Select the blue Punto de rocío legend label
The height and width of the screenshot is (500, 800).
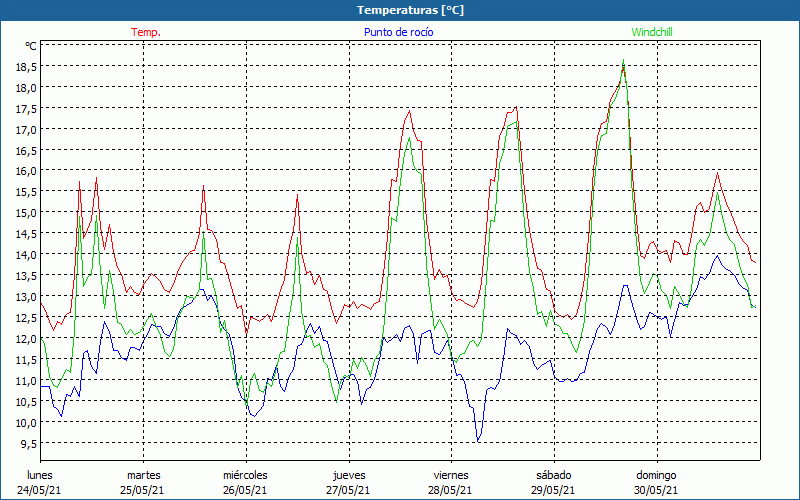398,32
